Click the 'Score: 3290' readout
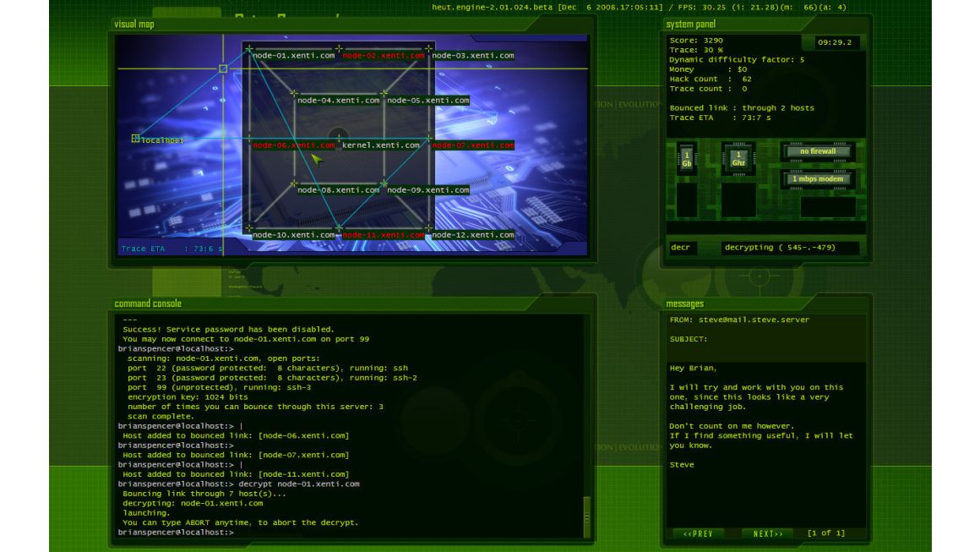 695,41
